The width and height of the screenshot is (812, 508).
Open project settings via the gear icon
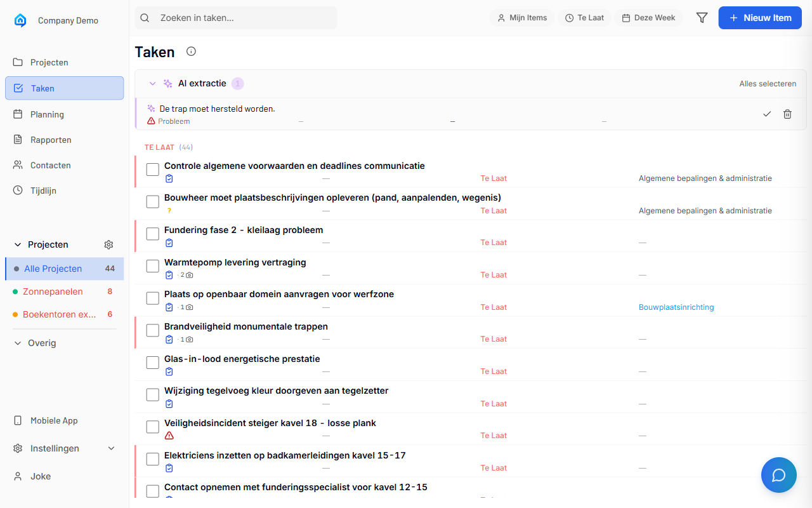(x=108, y=244)
